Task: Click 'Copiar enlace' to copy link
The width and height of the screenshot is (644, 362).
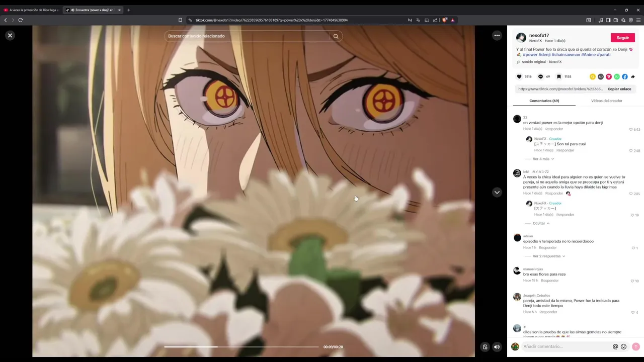Action: pyautogui.click(x=619, y=89)
